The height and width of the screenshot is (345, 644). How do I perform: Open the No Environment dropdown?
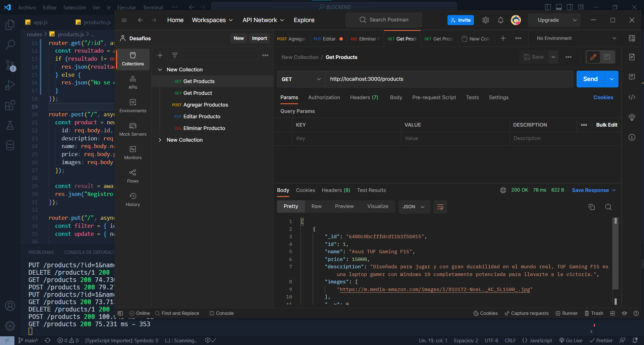[x=576, y=39]
